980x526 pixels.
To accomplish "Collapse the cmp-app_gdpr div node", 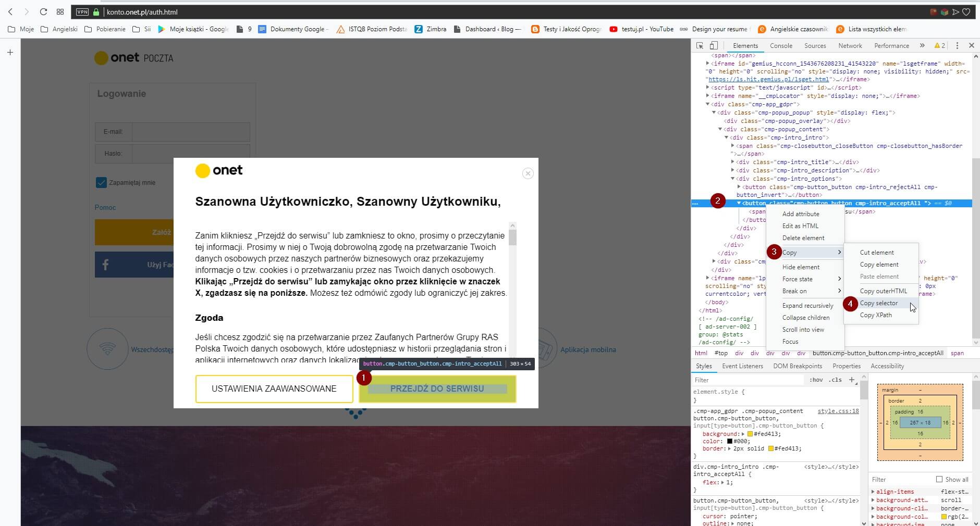I will tap(707, 104).
